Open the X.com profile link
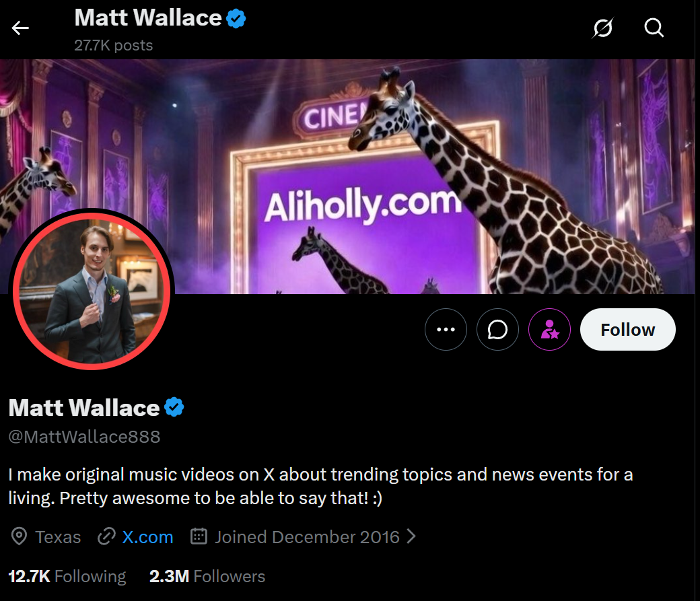Screen dimensions: 700x601 148,537
